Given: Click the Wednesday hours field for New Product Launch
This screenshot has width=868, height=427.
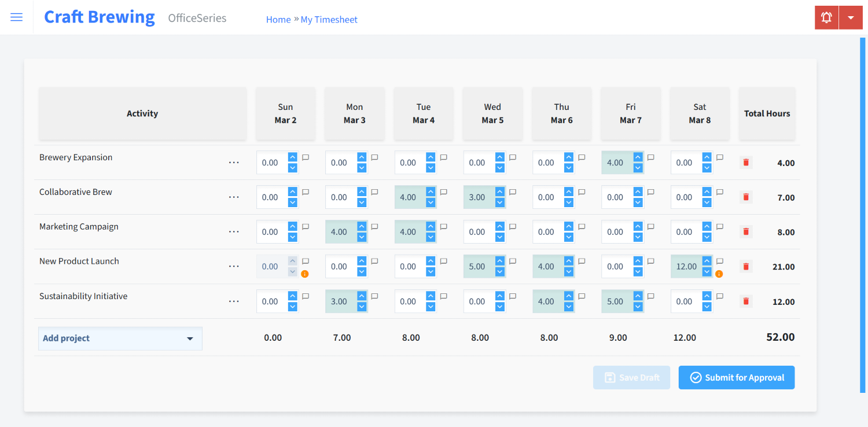Looking at the screenshot, I should click(x=477, y=266).
